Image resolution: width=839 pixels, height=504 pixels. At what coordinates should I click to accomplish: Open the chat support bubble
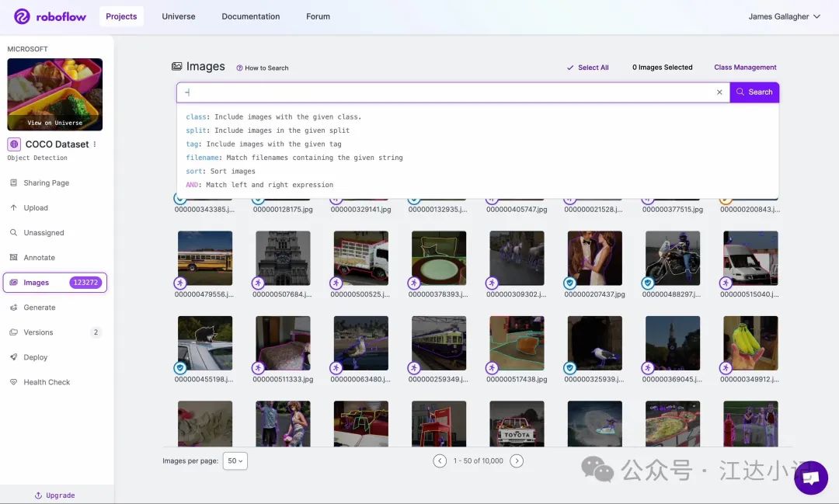coord(810,478)
